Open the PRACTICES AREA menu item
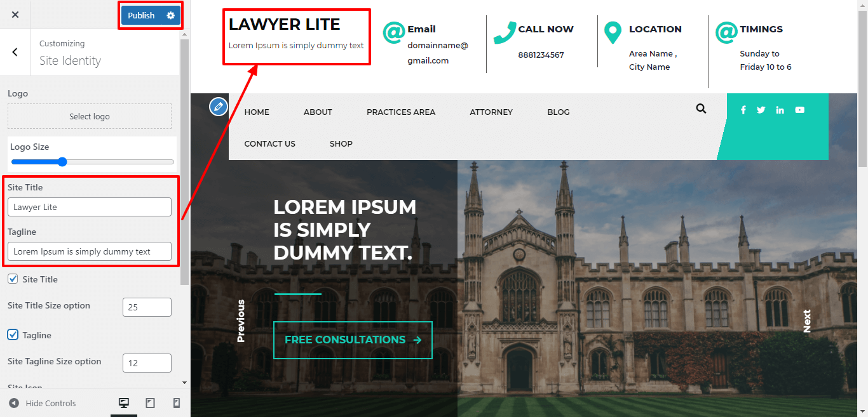 pos(400,112)
